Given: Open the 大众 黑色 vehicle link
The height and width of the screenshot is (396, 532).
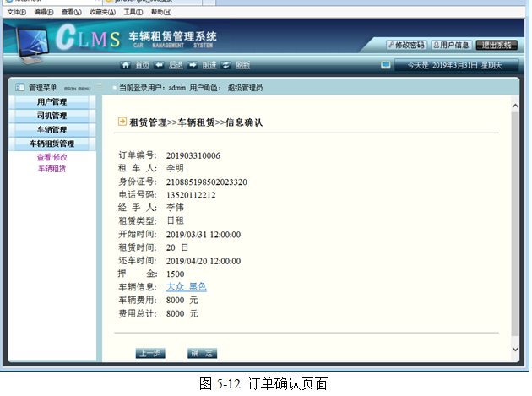Looking at the screenshot, I should pos(187,287).
